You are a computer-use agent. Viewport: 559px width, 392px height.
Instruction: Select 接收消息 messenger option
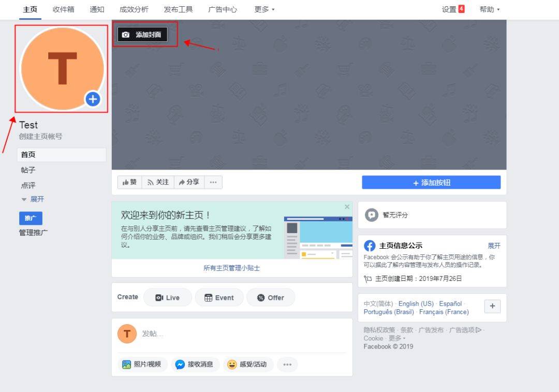pos(195,364)
